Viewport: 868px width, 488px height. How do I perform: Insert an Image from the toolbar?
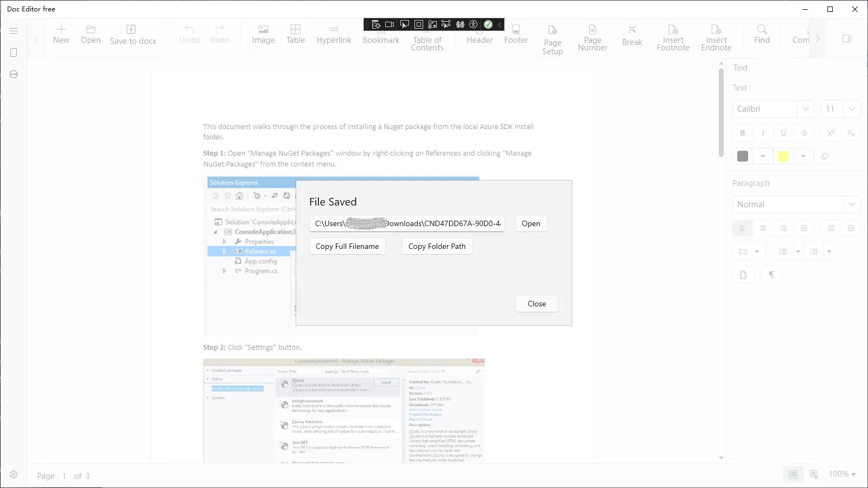tap(263, 34)
